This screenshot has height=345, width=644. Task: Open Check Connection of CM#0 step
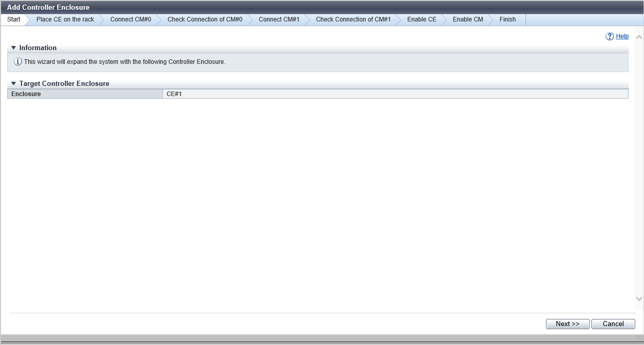click(x=205, y=20)
